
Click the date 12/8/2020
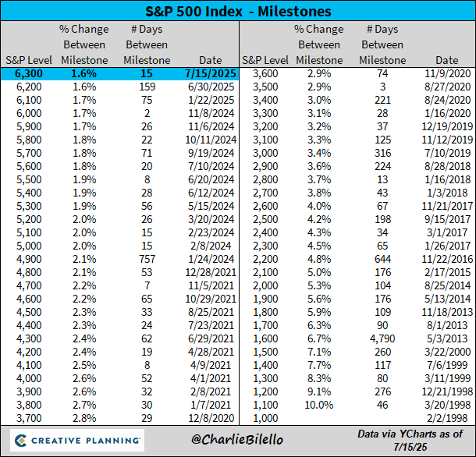[x=211, y=418]
